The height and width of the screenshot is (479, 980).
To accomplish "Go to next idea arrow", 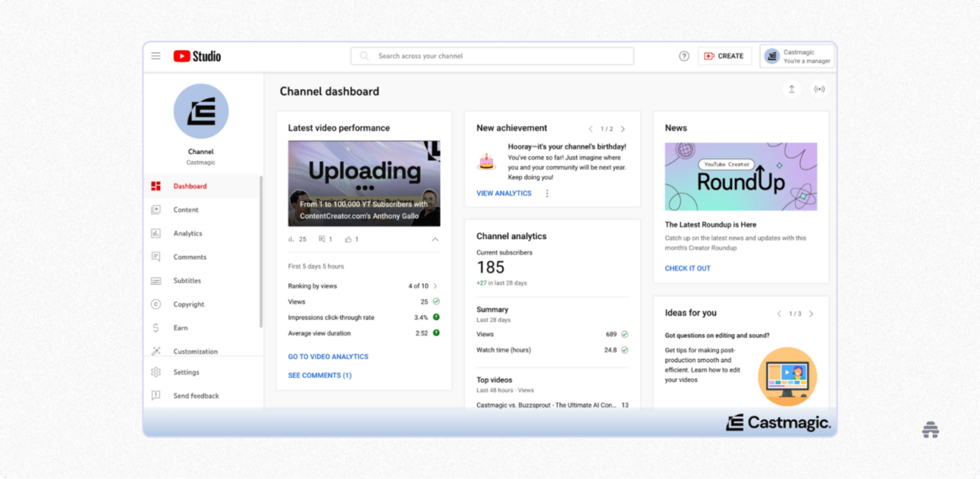I will coord(811,314).
